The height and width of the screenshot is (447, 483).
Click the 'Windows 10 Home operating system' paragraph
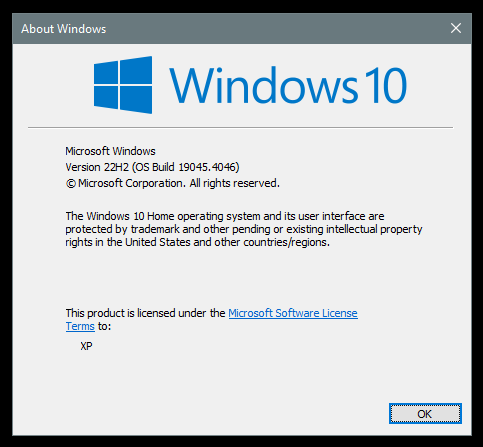(x=244, y=229)
